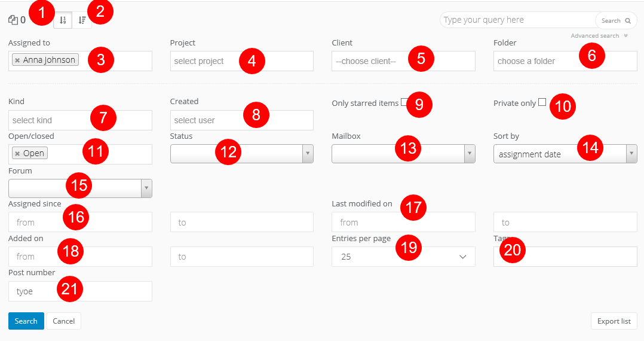Click the Assigned since from date field
644x341 pixels.
point(36,223)
